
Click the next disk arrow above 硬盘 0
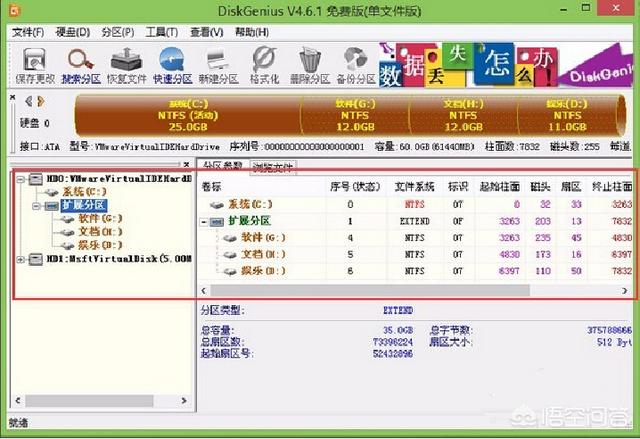41,100
